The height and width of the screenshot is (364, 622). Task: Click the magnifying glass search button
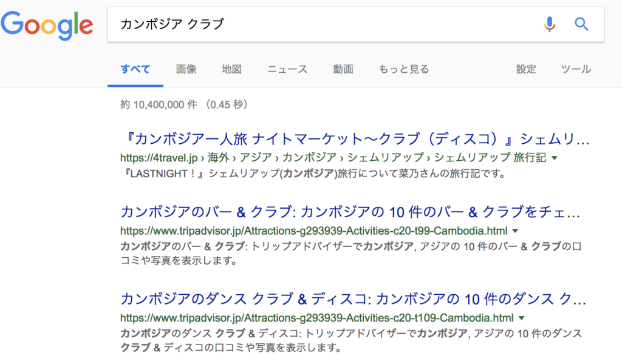(x=581, y=24)
